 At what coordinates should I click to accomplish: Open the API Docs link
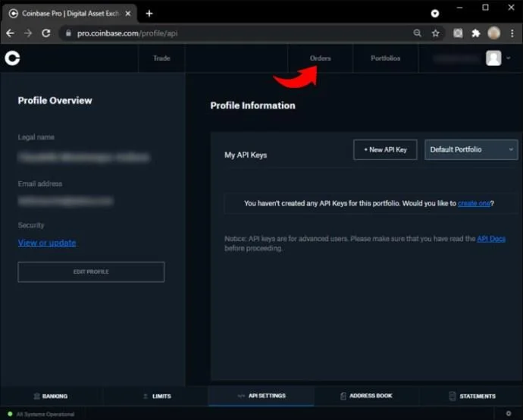tap(491, 239)
